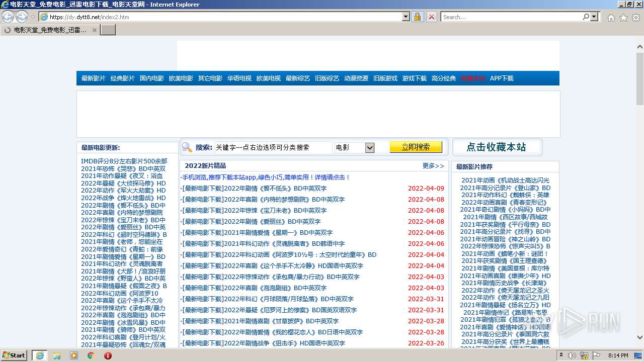The height and width of the screenshot is (362, 644).
Task: Open 高分经典 navigation item
Action: (x=444, y=78)
